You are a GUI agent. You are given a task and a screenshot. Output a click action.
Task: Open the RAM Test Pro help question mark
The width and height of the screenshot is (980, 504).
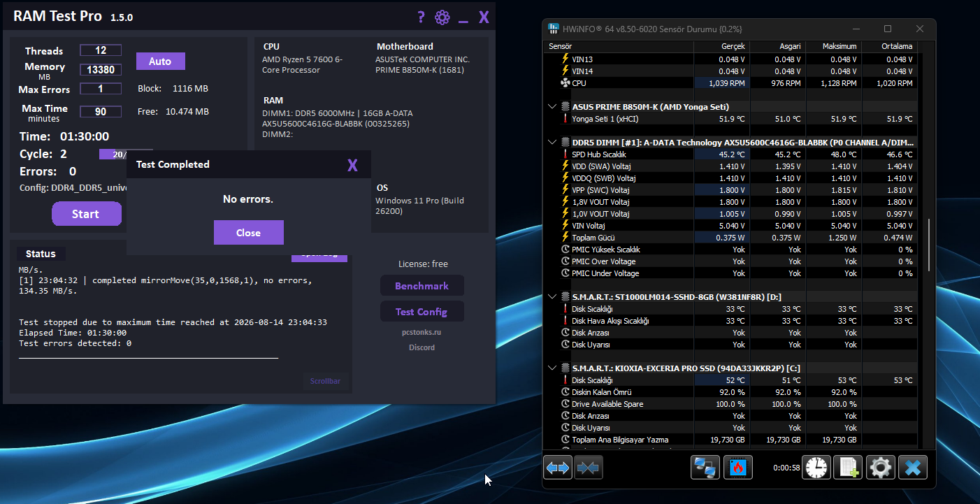pyautogui.click(x=421, y=17)
